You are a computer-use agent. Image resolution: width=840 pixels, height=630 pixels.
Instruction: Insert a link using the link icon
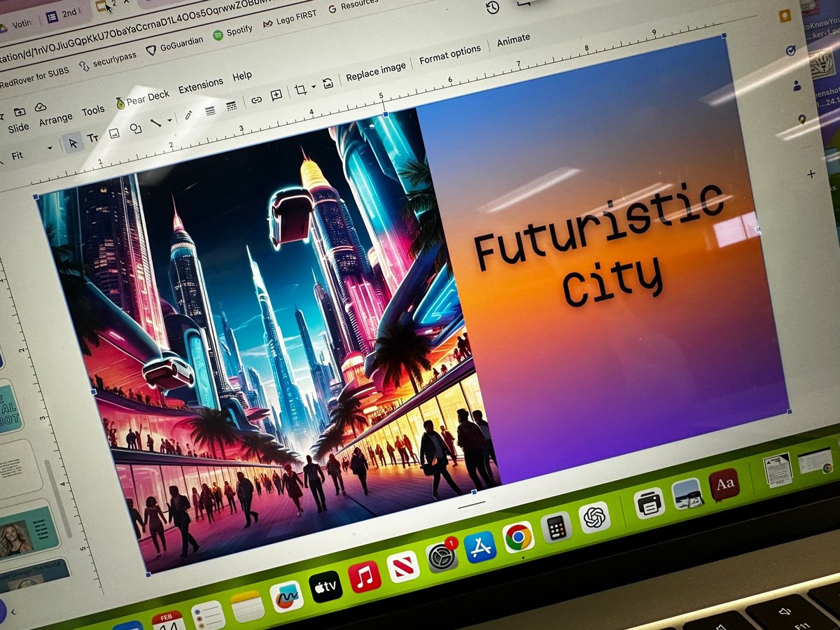(x=257, y=101)
